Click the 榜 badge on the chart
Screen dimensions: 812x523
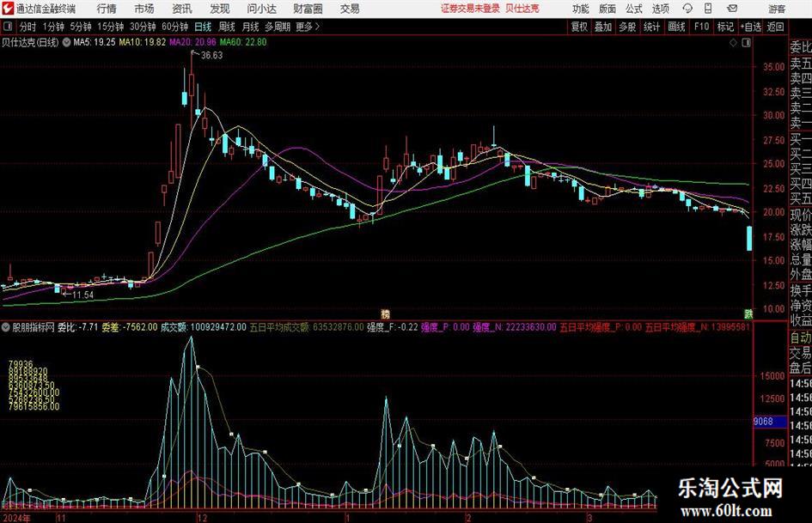pos(385,313)
